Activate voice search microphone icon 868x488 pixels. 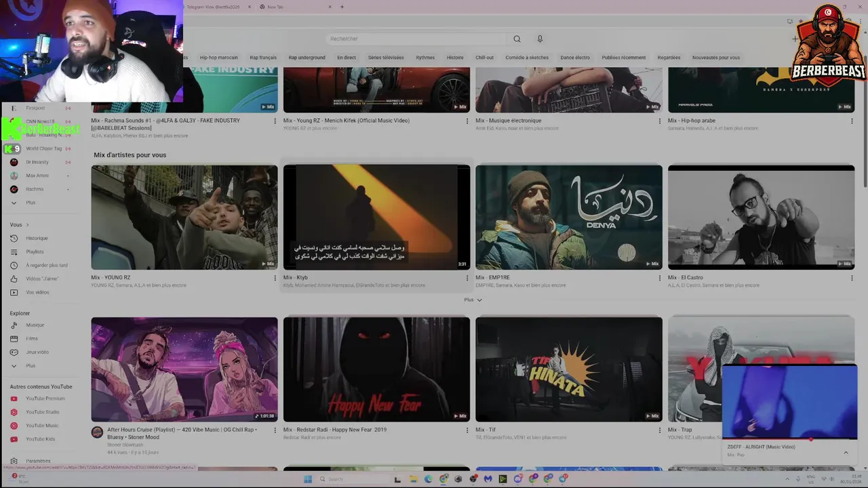(540, 39)
